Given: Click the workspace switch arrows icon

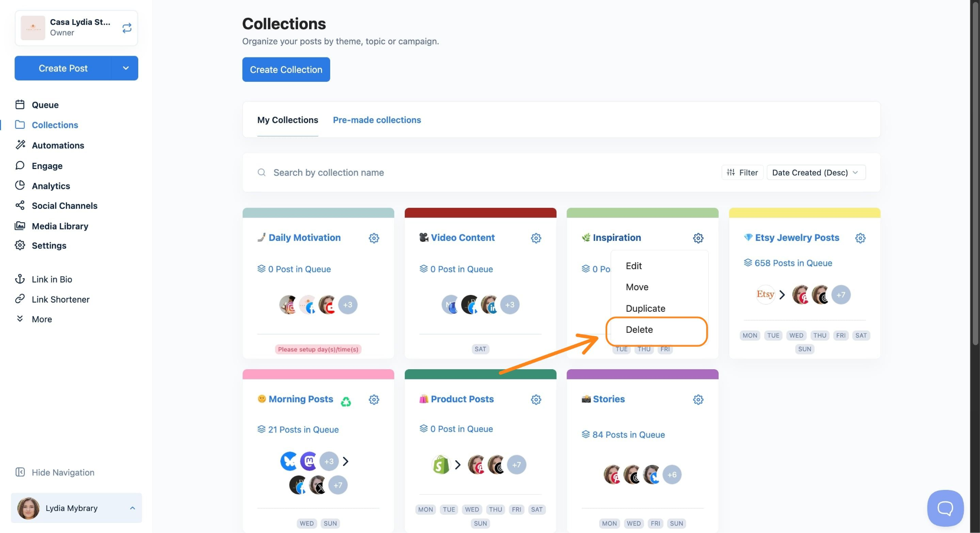Looking at the screenshot, I should pyautogui.click(x=127, y=28).
